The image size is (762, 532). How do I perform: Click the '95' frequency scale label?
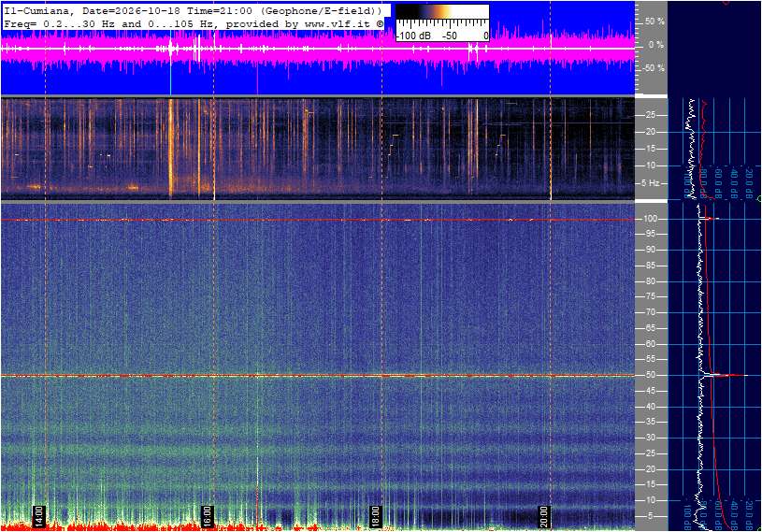(650, 234)
